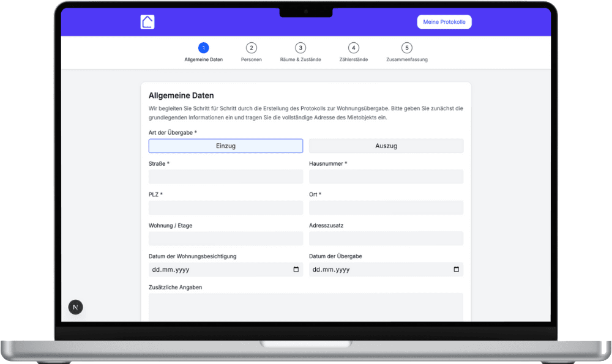The image size is (612, 364).
Task: Click the Ort text field
Action: tap(386, 208)
